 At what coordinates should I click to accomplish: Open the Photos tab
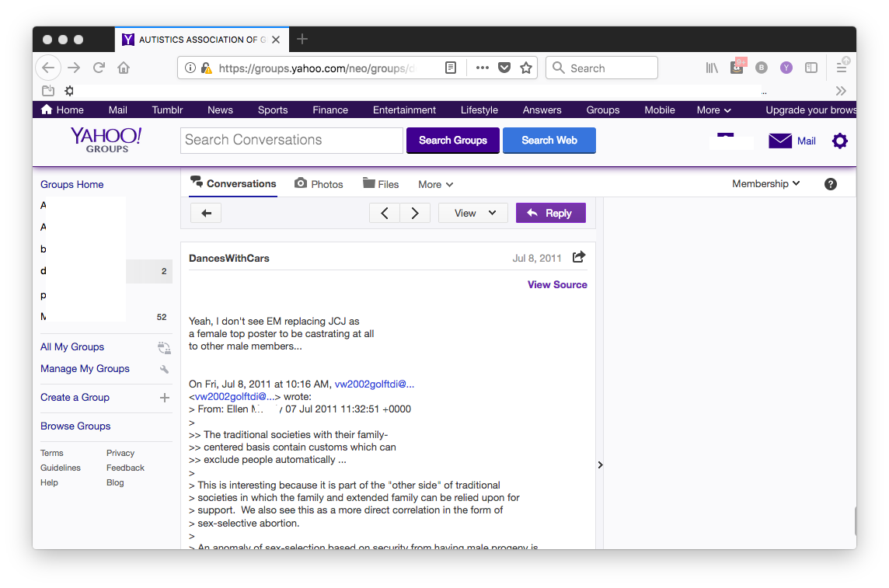pyautogui.click(x=319, y=184)
